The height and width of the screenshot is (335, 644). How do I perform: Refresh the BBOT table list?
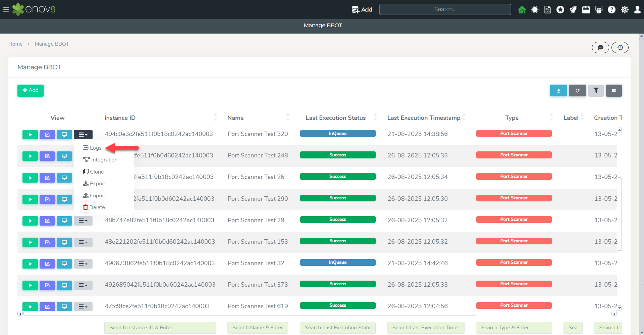(x=577, y=91)
